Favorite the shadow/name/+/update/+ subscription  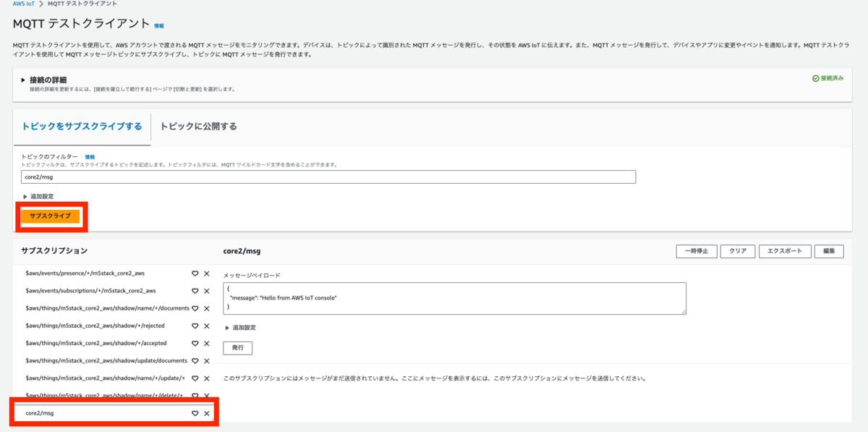(x=195, y=378)
